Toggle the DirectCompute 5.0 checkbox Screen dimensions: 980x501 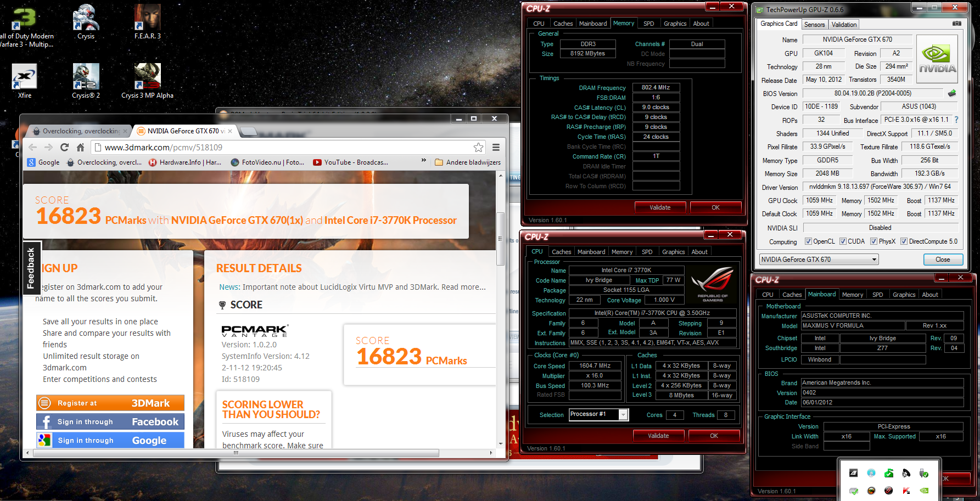pos(904,241)
